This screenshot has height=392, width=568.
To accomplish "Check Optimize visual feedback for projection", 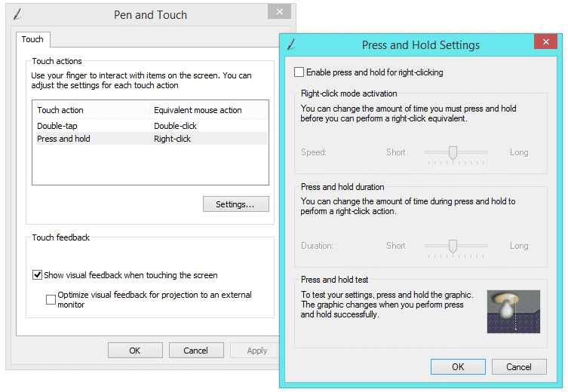I will tap(51, 299).
